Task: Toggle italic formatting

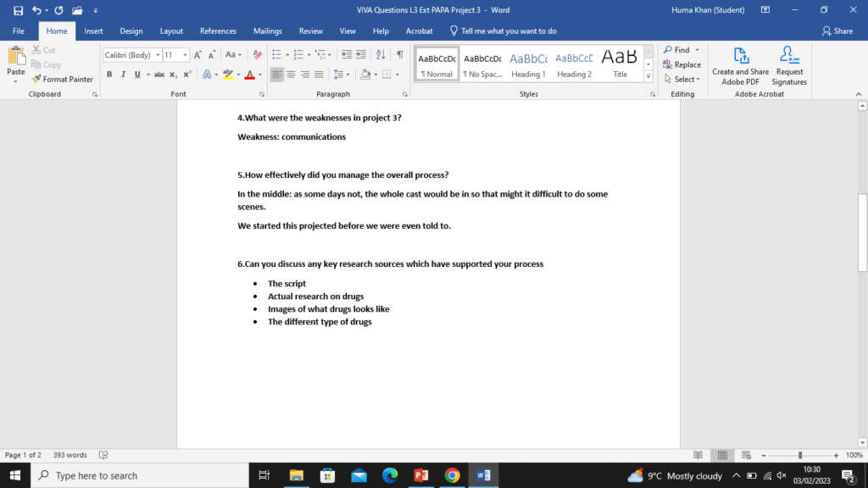Action: (x=124, y=75)
